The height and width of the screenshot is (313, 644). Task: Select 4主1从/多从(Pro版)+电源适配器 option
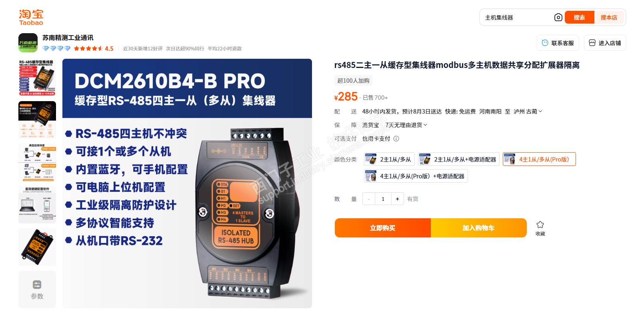click(x=416, y=176)
